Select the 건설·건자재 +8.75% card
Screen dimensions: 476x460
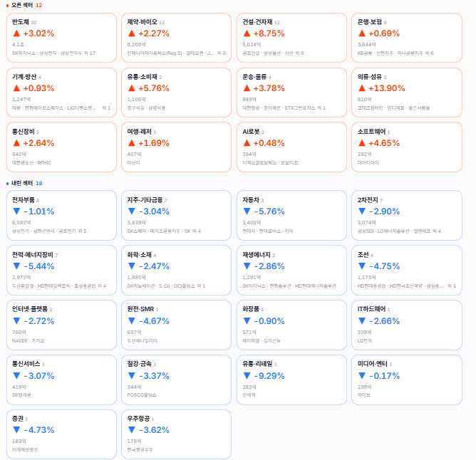pos(291,38)
